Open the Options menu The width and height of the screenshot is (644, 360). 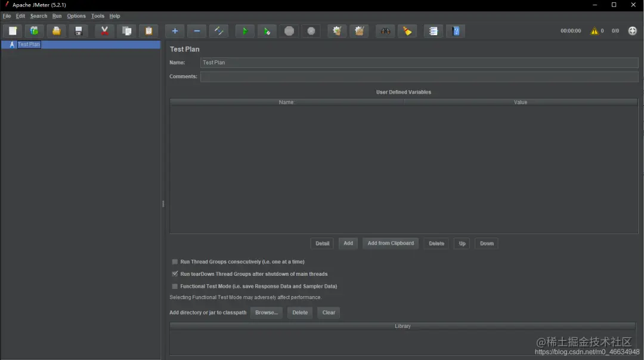(76, 16)
